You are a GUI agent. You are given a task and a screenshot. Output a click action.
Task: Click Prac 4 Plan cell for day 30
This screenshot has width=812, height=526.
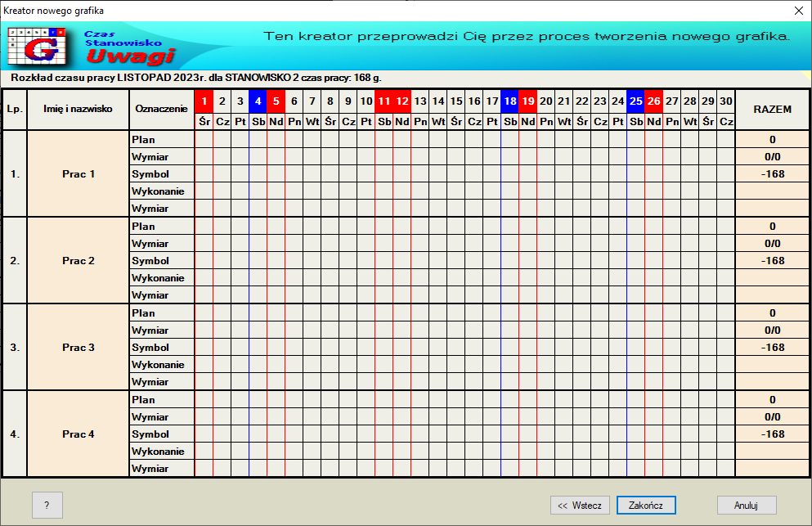pyautogui.click(x=725, y=400)
